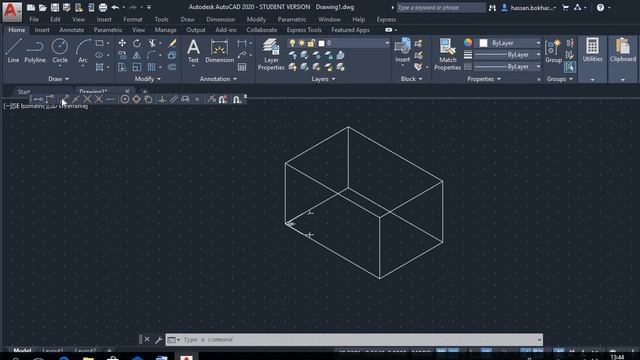This screenshot has height=360, width=640.
Task: Expand the Modify panel
Action: pyautogui.click(x=147, y=79)
